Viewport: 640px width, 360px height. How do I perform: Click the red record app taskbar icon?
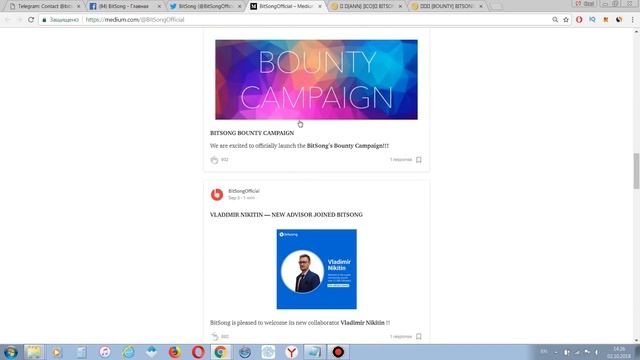tap(338, 352)
